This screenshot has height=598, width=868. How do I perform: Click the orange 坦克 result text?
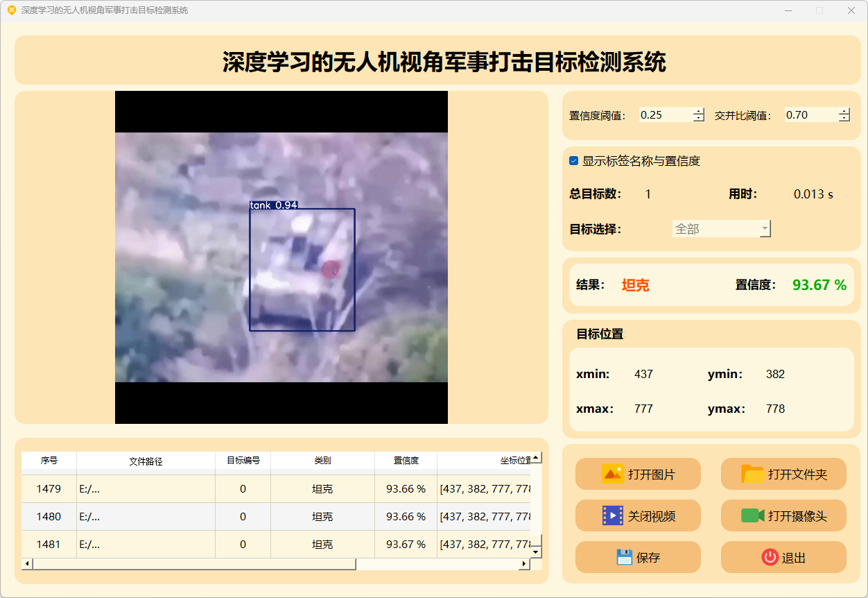pos(635,285)
